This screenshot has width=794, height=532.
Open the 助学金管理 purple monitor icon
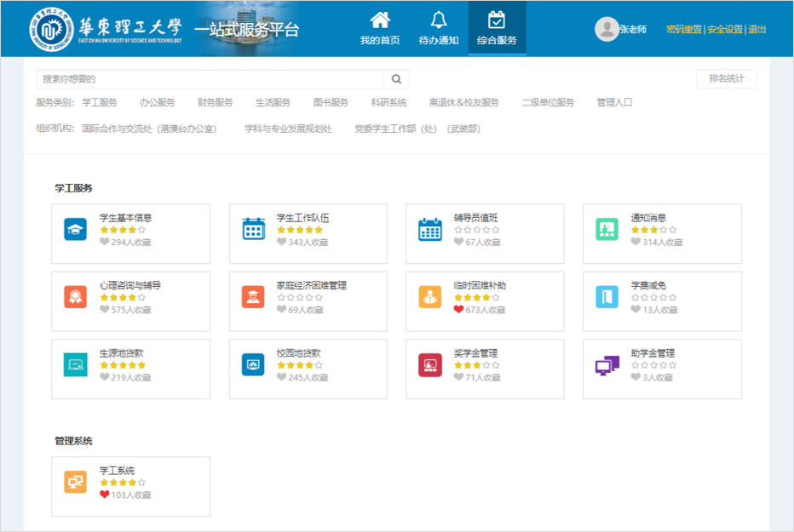pos(607,365)
